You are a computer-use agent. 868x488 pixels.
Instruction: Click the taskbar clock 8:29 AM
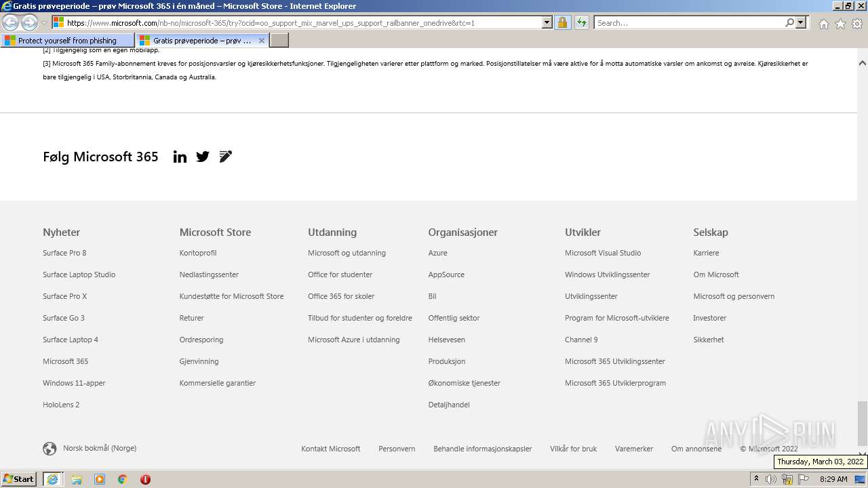click(833, 479)
